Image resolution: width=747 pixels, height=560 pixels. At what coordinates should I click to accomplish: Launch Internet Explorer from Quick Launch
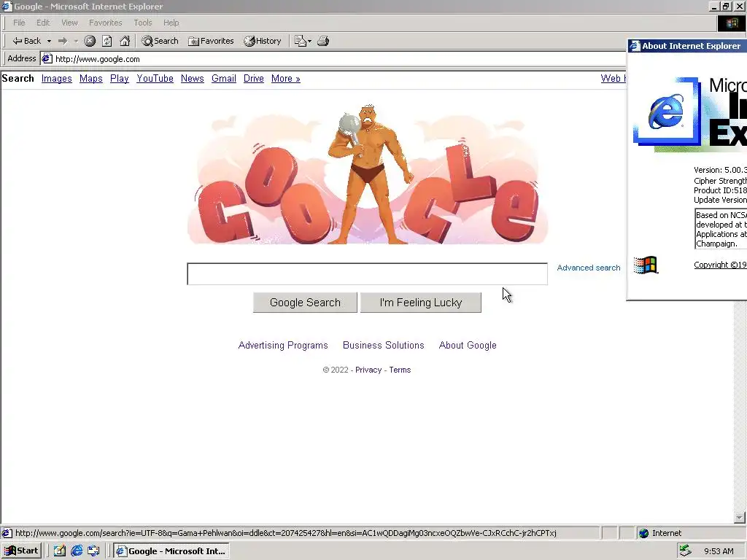pos(76,551)
